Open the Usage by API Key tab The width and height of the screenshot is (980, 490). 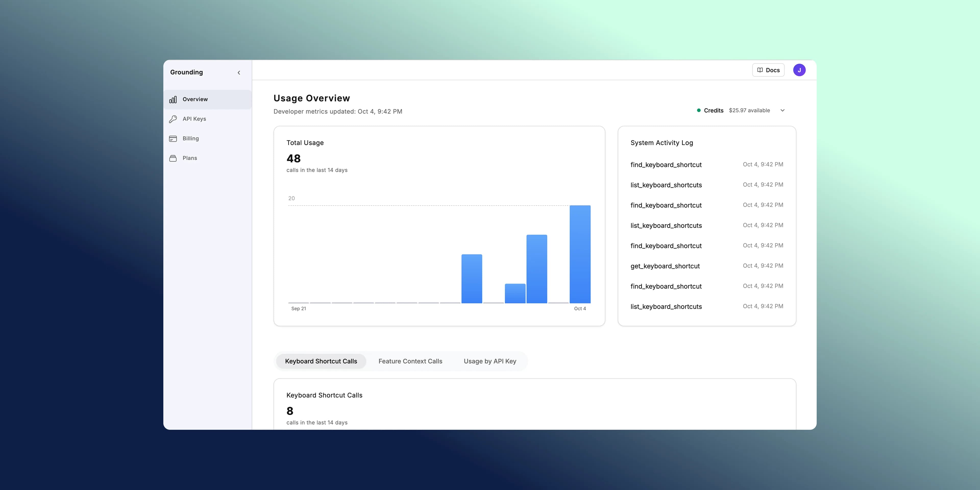tap(490, 361)
